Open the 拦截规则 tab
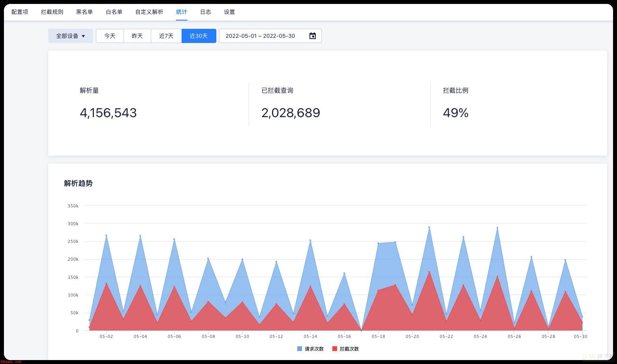Viewport: 617px width, 364px height. point(52,12)
